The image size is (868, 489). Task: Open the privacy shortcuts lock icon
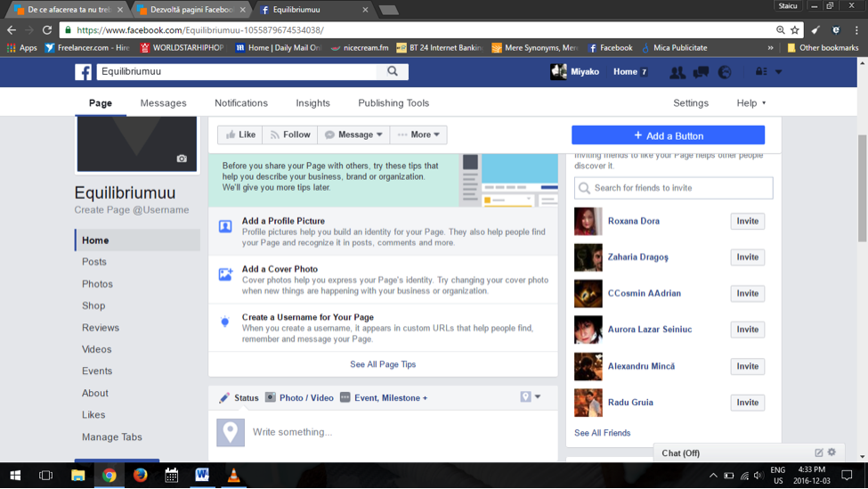pos(762,71)
